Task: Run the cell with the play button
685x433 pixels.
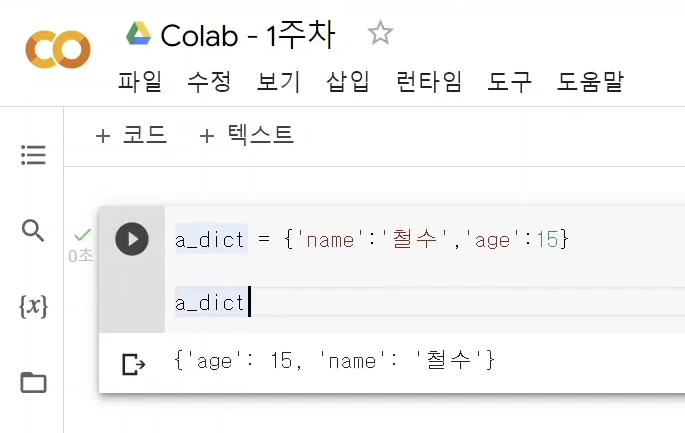Action: (x=132, y=239)
